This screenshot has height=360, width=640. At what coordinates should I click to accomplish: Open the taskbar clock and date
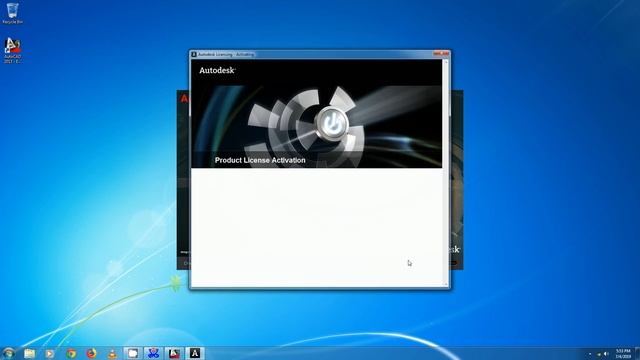[623, 353]
